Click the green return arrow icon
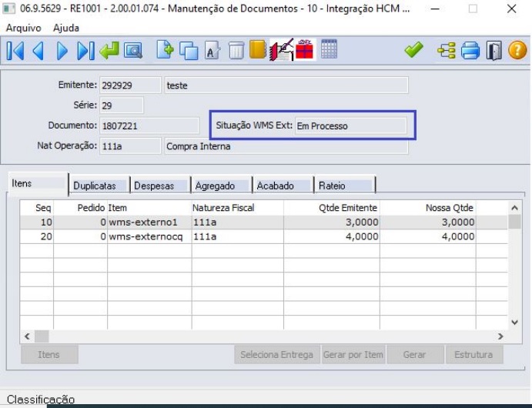Image resolution: width=532 pixels, height=408 pixels. [x=109, y=51]
